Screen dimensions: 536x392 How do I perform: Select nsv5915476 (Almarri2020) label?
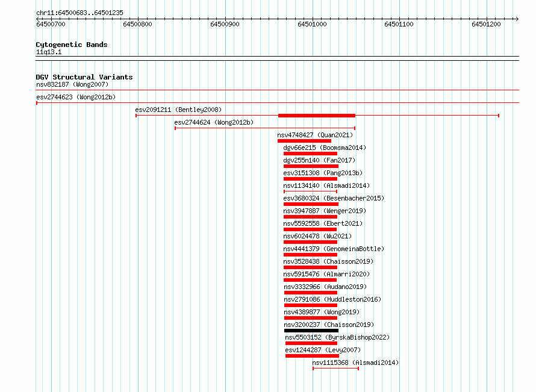tap(326, 274)
